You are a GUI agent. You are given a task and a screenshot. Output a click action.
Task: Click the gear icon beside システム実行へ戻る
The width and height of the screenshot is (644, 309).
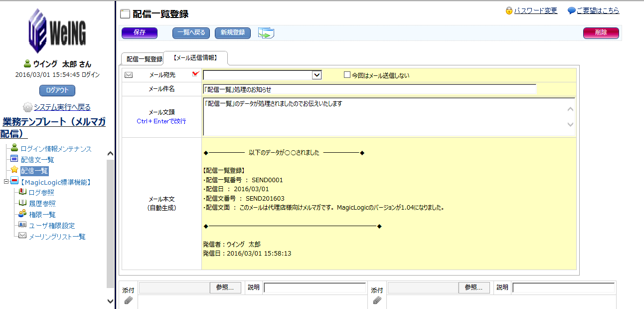pyautogui.click(x=27, y=107)
